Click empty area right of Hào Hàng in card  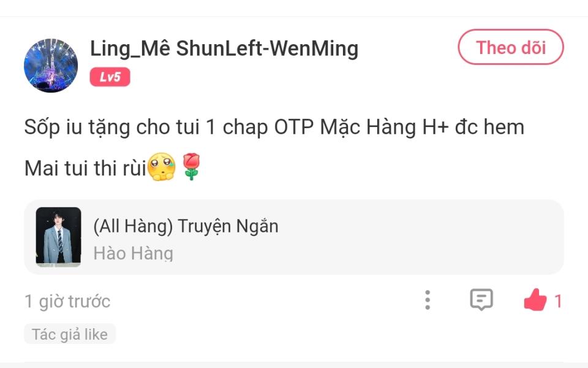[x=367, y=253]
